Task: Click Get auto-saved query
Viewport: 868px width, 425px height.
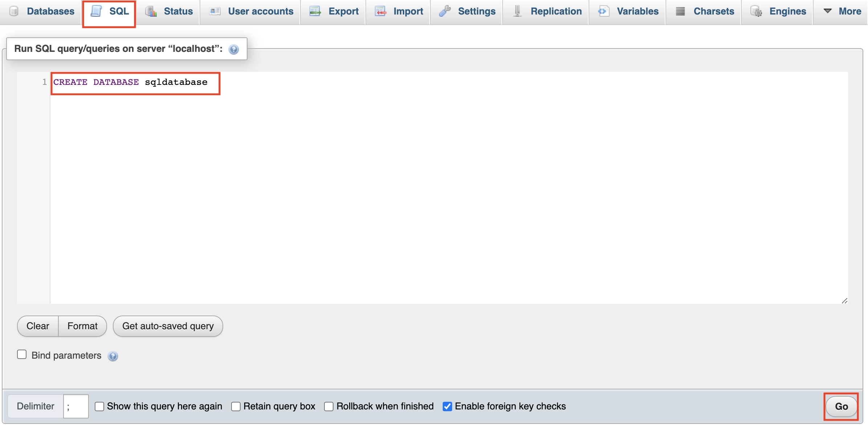Action: 168,326
